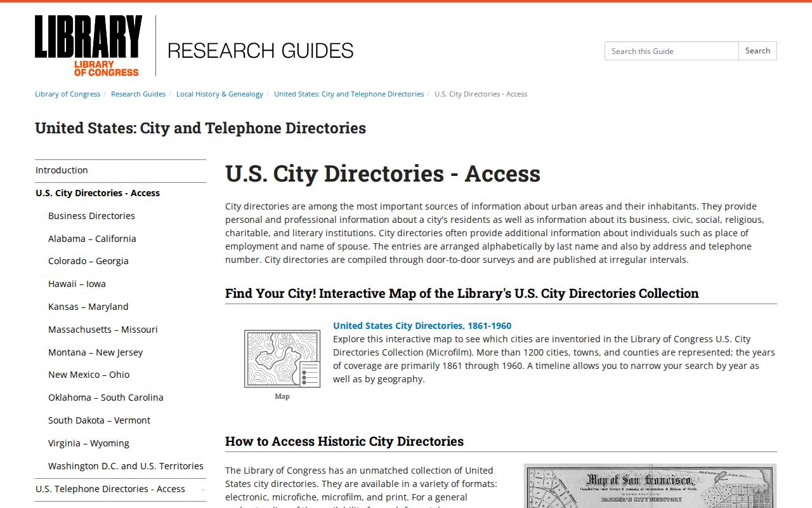Open United States City Directories, 1861-1960 link

point(422,326)
